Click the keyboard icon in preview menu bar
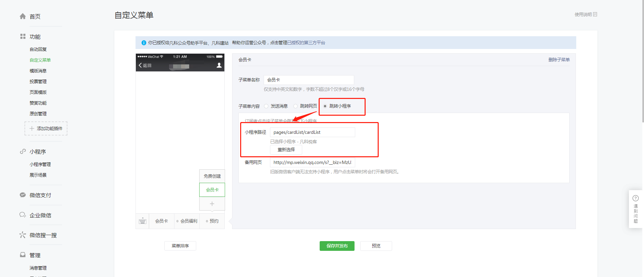 click(x=143, y=221)
